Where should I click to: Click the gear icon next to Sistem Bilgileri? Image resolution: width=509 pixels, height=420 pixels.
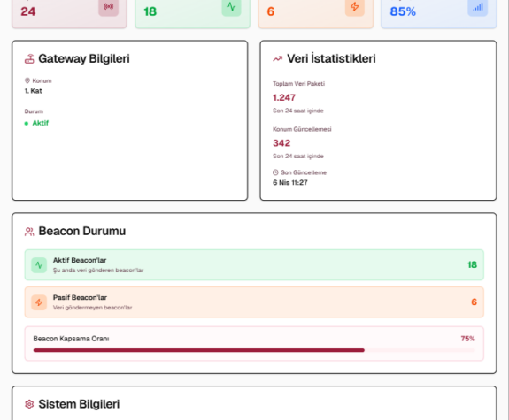pyautogui.click(x=29, y=404)
